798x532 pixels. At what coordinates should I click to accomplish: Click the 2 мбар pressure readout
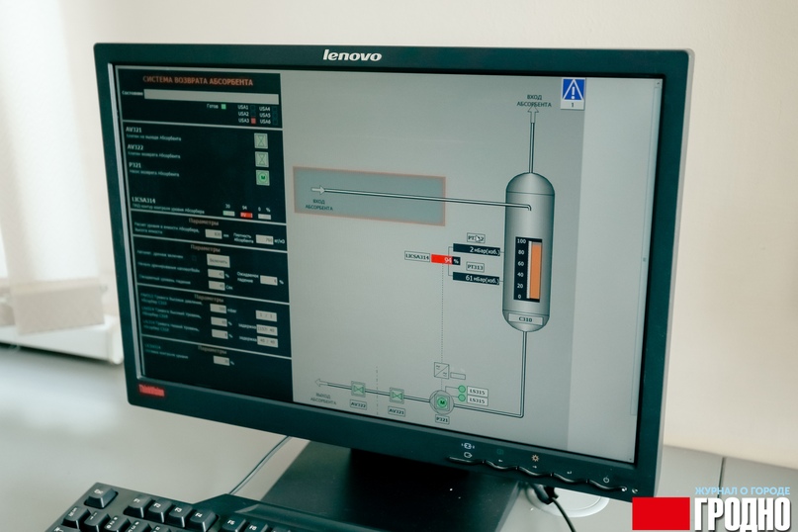(477, 250)
